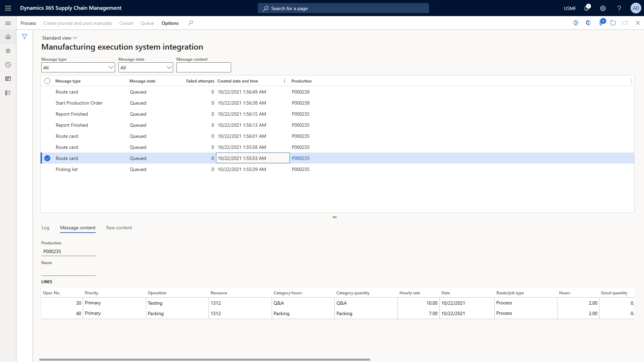Open the notifications bell
The width and height of the screenshot is (644, 362).
587,8
